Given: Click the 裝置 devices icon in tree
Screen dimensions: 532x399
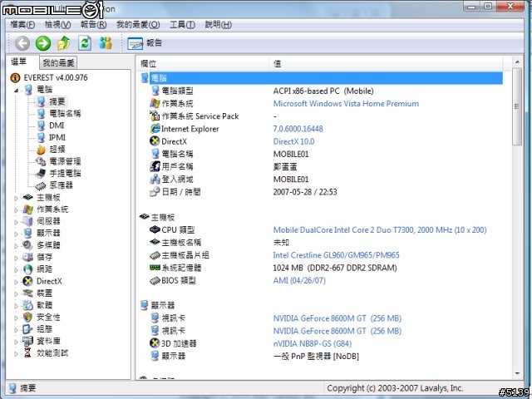Looking at the screenshot, I should click(x=27, y=293).
